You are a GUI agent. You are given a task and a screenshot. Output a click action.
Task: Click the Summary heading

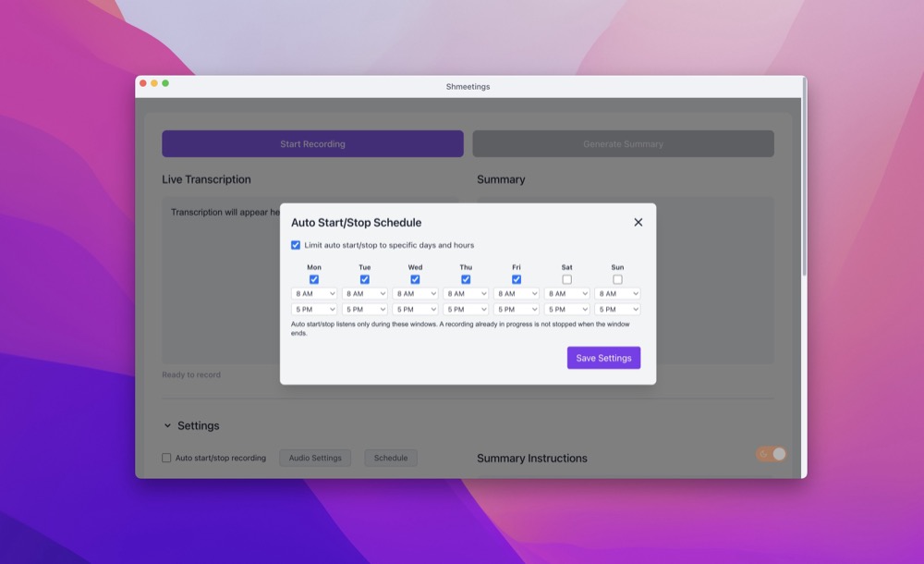point(501,179)
